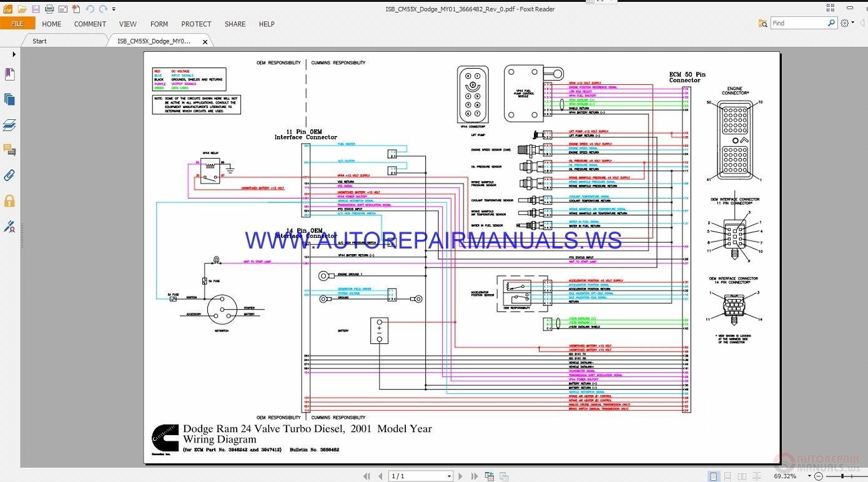This screenshot has height=482, width=868.
Task: Switch to the COMMENT ribbon tab
Action: pos(90,24)
